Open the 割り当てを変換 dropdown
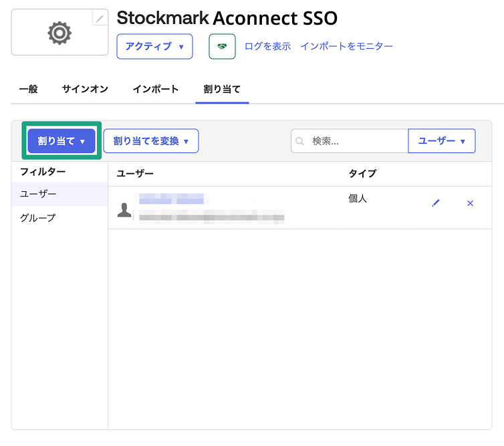 click(x=151, y=141)
